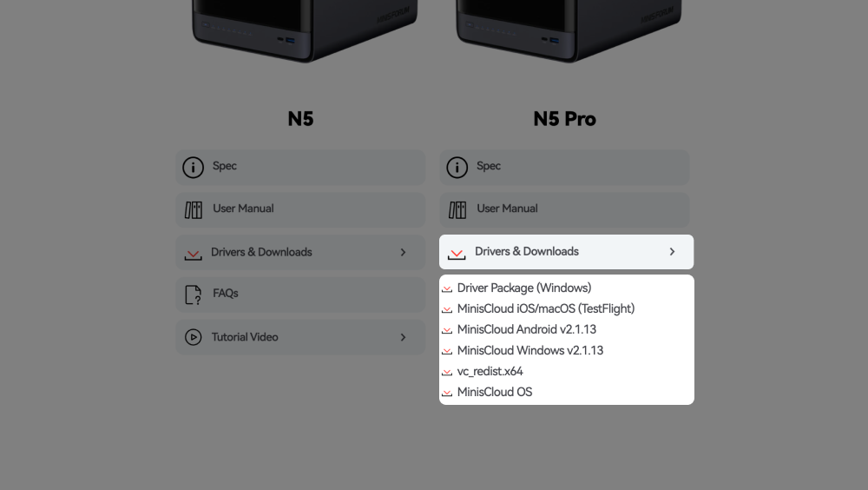Expand N5 Tutorial Video chevron

point(403,337)
